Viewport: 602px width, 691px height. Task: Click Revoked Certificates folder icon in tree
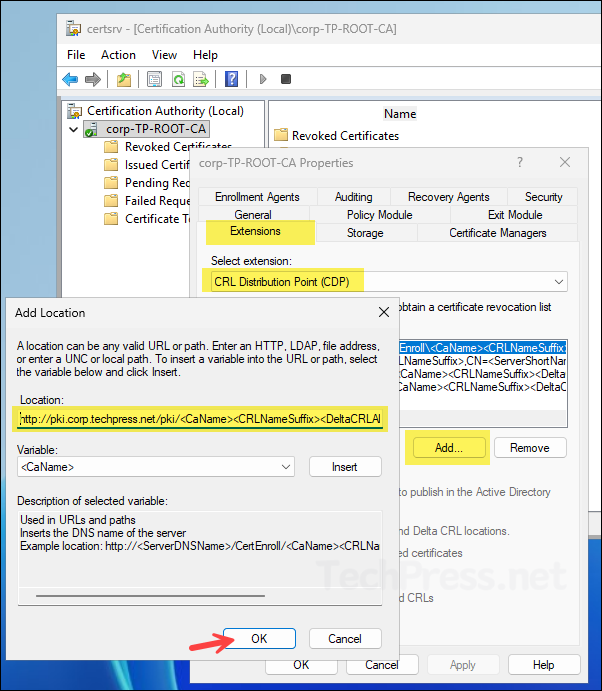click(x=111, y=147)
